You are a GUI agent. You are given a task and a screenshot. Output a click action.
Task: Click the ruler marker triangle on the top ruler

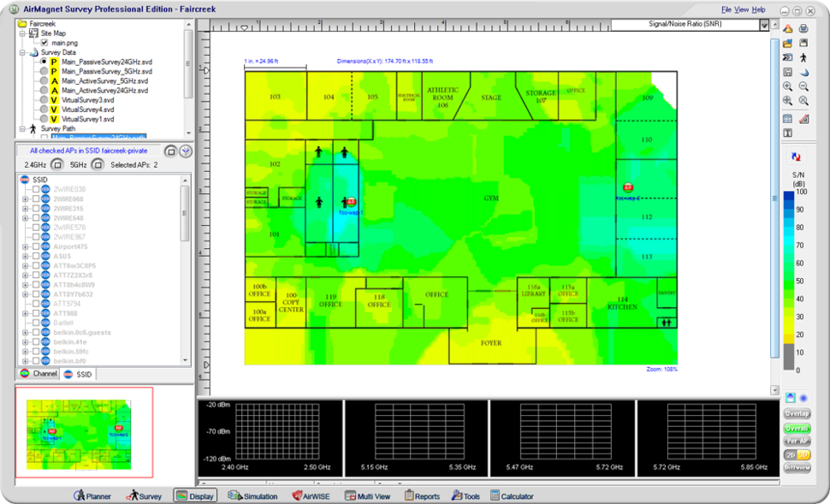pos(244,27)
